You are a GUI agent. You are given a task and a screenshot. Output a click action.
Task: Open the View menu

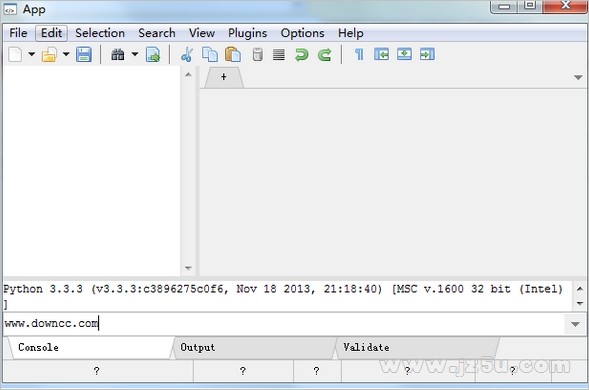coord(202,33)
